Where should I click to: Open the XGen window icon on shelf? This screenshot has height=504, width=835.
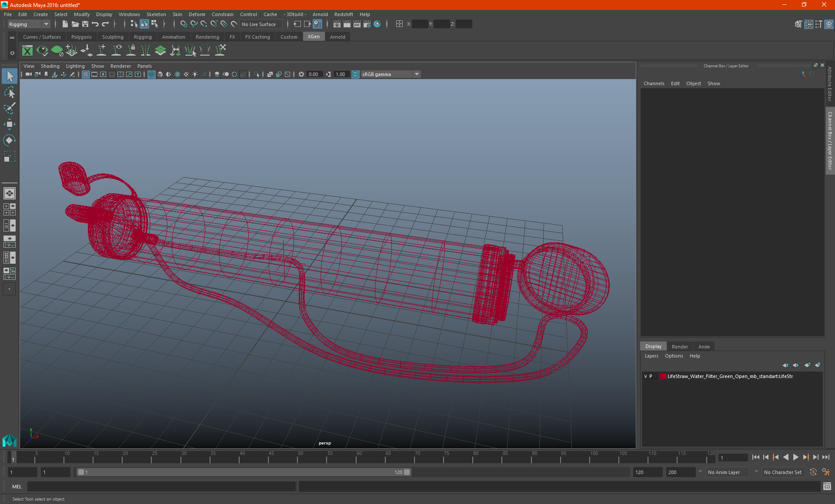[x=27, y=51]
